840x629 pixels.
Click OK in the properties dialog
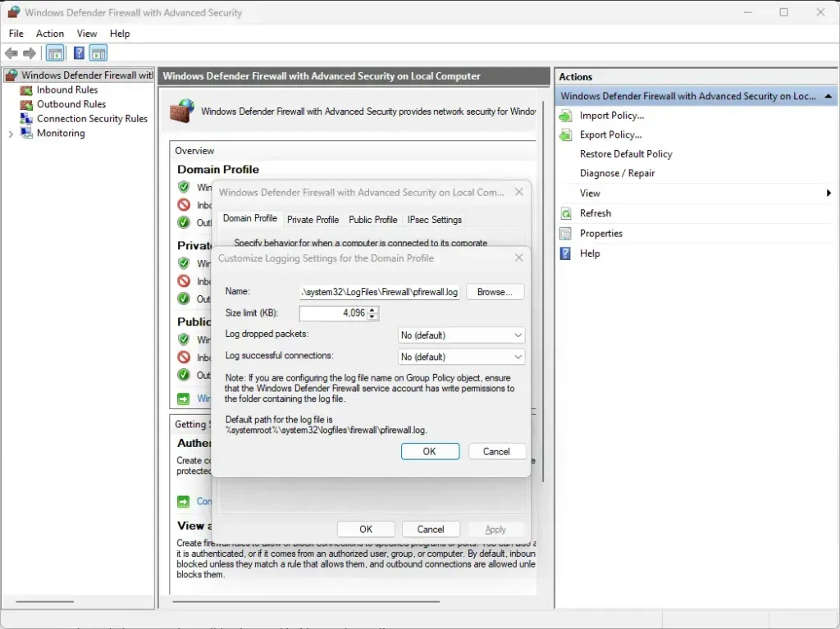(x=366, y=529)
